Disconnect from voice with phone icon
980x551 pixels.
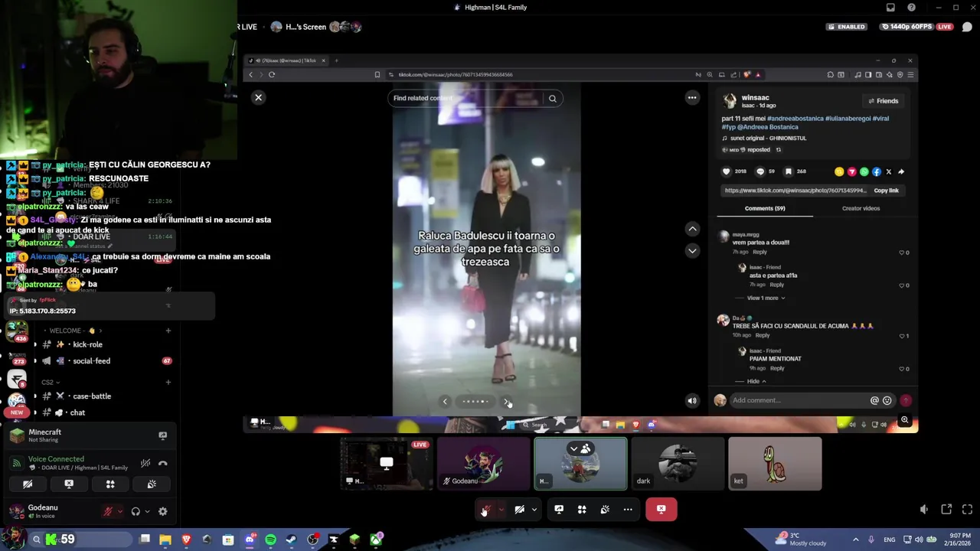162,463
